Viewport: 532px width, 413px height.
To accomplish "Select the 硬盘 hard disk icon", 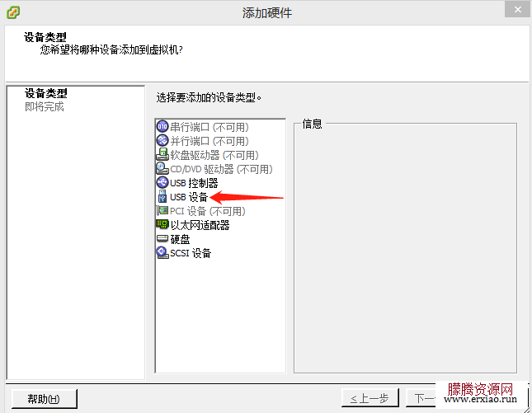I will [162, 238].
